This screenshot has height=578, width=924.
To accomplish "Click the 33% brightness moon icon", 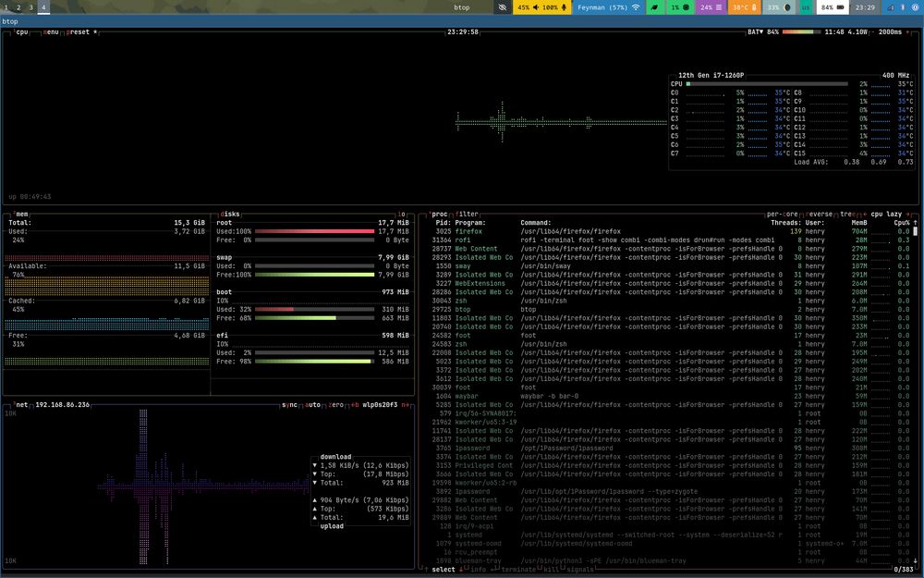I will click(787, 7).
